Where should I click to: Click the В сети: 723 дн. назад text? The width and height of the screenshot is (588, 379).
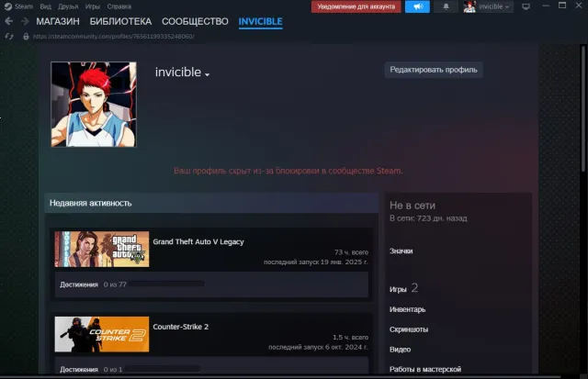pyautogui.click(x=428, y=218)
